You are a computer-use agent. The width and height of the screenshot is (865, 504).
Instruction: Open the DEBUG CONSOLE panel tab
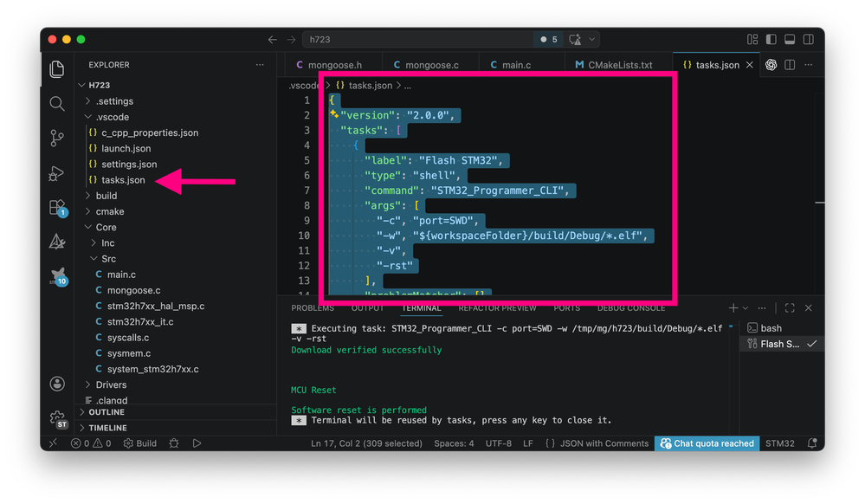631,308
